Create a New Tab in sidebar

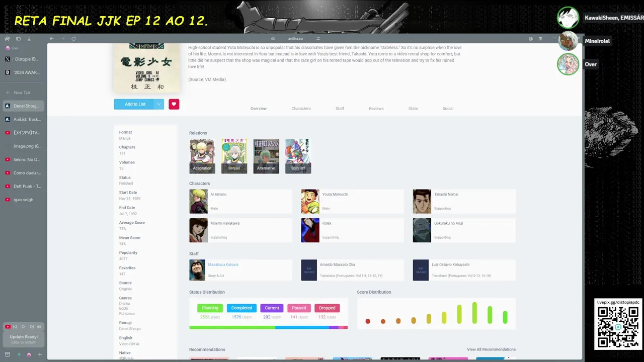point(23,93)
